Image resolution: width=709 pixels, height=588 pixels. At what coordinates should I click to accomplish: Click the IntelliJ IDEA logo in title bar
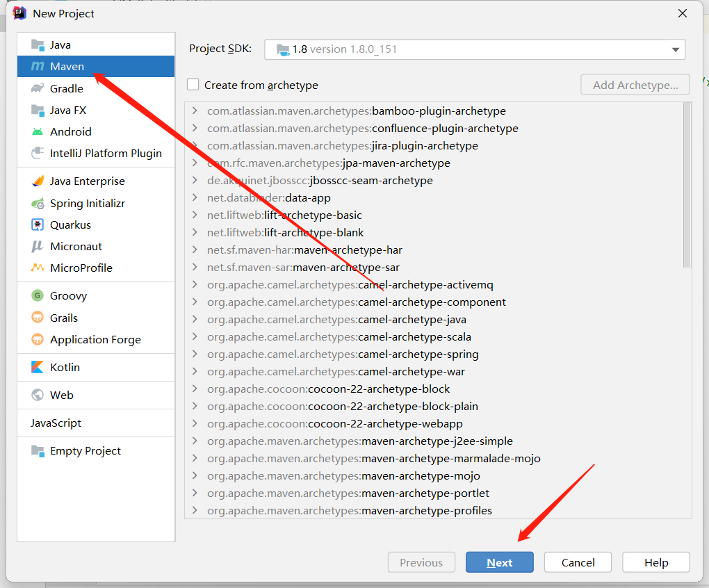point(19,13)
